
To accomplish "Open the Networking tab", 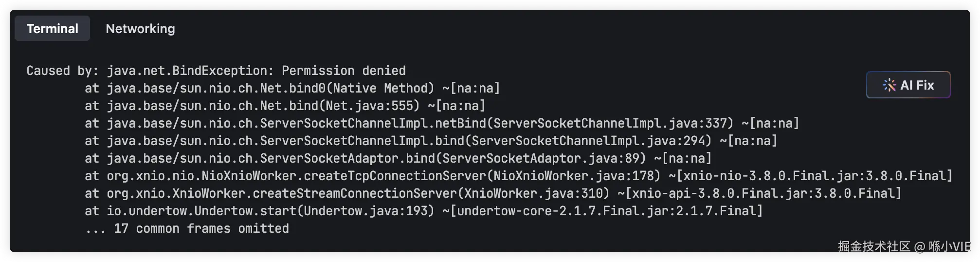I will click(140, 29).
